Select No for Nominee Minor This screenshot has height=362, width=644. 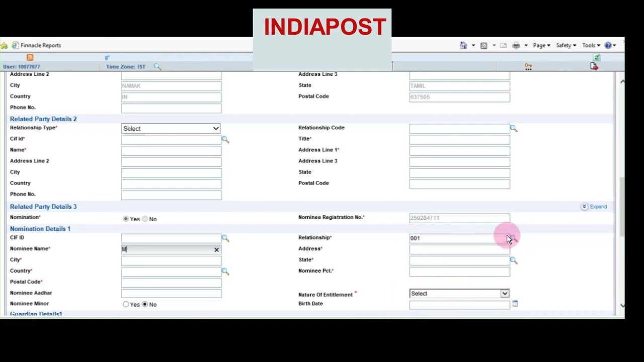tap(145, 304)
